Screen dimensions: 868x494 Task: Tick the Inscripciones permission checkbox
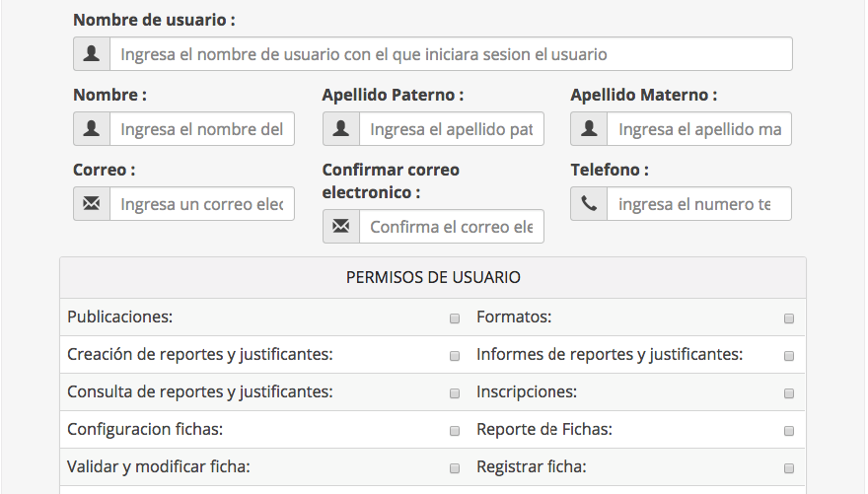click(x=789, y=393)
